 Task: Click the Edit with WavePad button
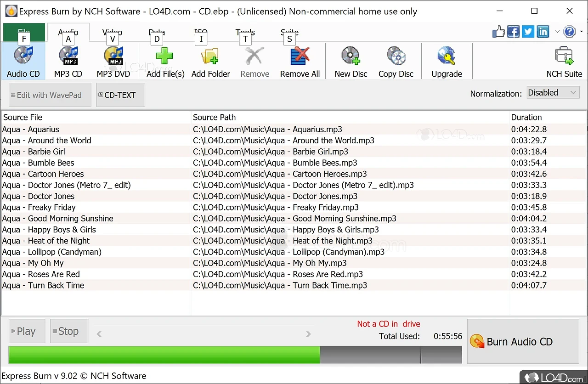pyautogui.click(x=50, y=95)
